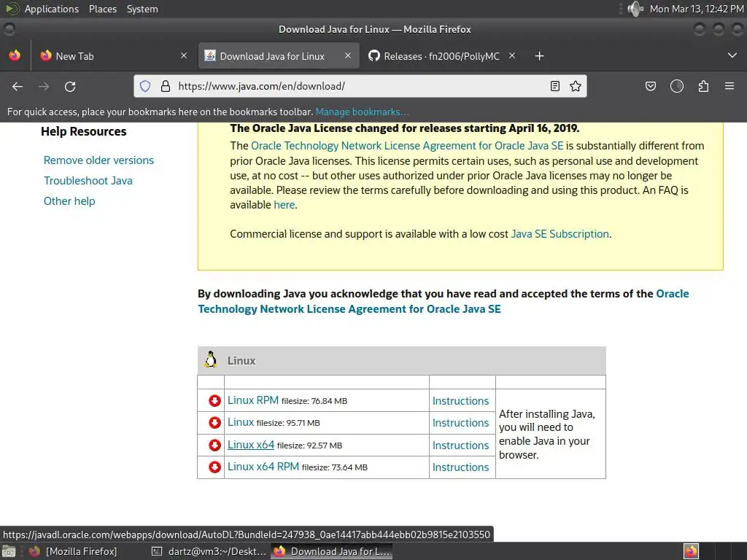The image size is (747, 560).
Task: Close the Releases PollyMC tab
Action: 512,55
